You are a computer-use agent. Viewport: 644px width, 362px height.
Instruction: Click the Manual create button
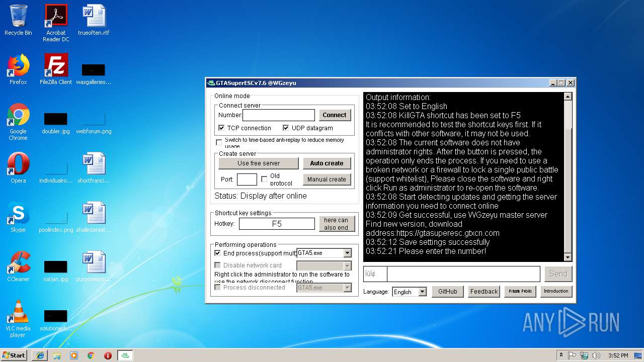[x=327, y=179]
